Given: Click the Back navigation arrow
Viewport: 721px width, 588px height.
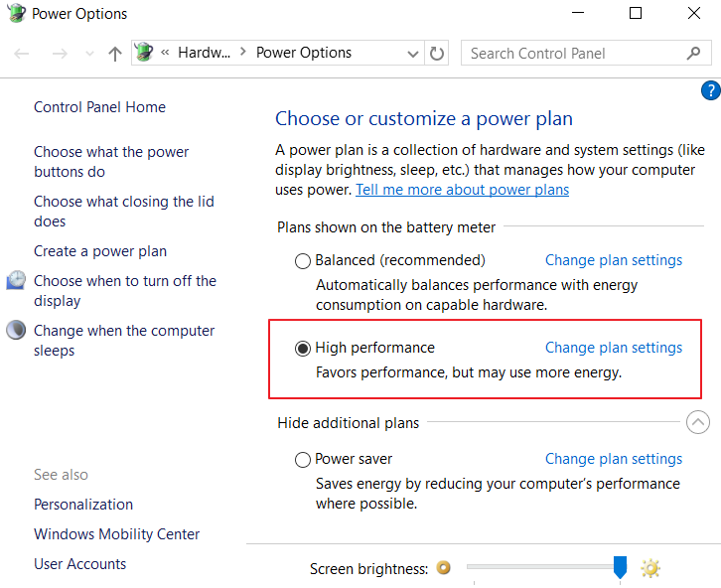Looking at the screenshot, I should click(x=21, y=54).
